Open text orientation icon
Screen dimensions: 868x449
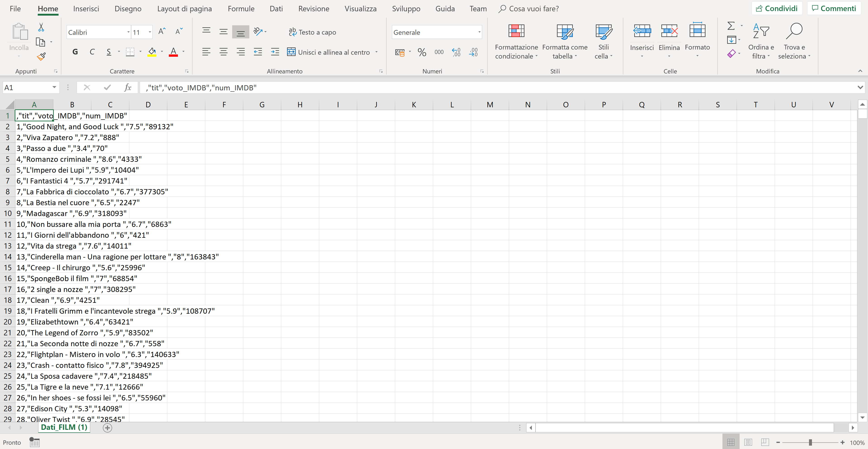(x=258, y=32)
